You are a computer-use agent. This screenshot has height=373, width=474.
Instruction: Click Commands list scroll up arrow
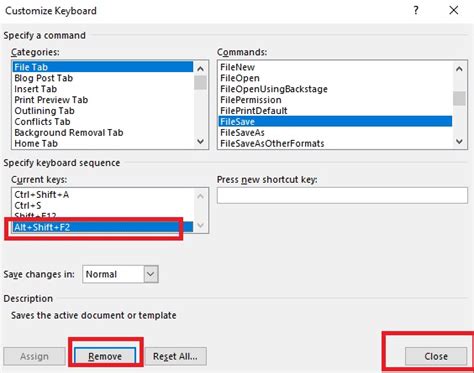point(459,69)
